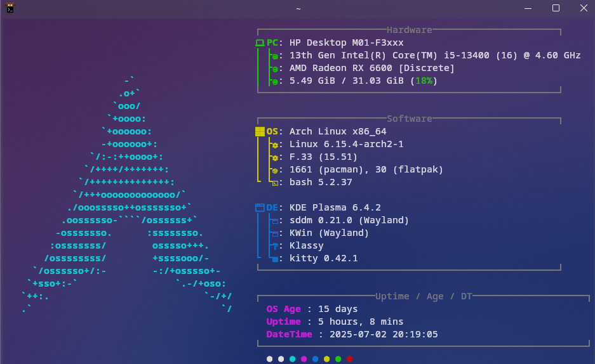Viewport: 595px width, 364px height.
Task: Click the terminal icon before kitty 0.42.1
Action: [275, 259]
